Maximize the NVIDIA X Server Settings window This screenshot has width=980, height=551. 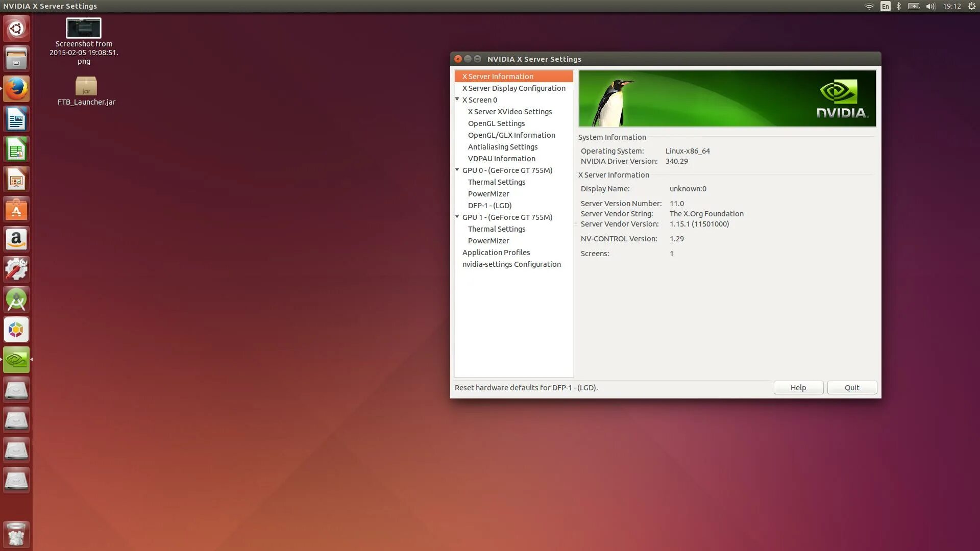click(477, 59)
